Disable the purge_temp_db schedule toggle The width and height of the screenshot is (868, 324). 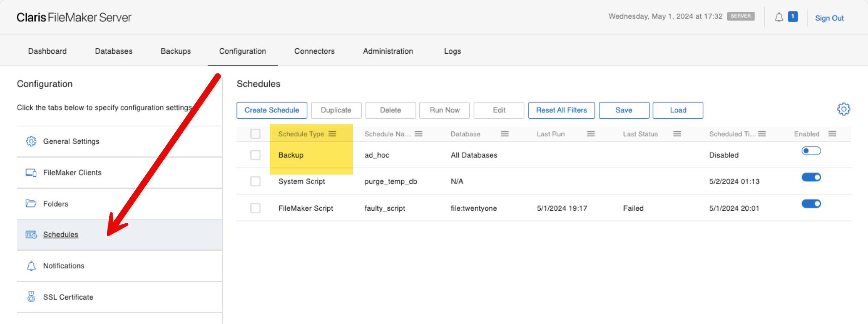pos(811,177)
